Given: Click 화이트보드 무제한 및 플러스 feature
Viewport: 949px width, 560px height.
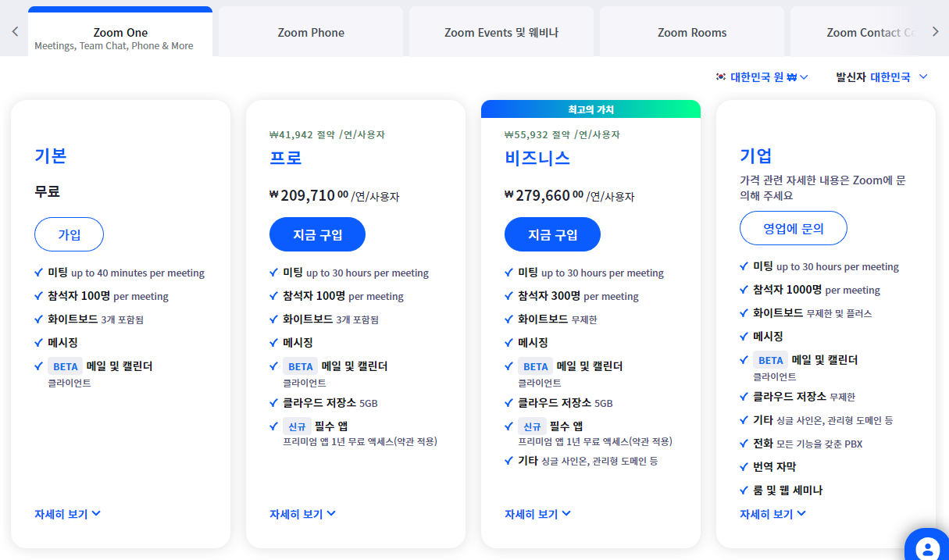Looking at the screenshot, I should point(812,313).
